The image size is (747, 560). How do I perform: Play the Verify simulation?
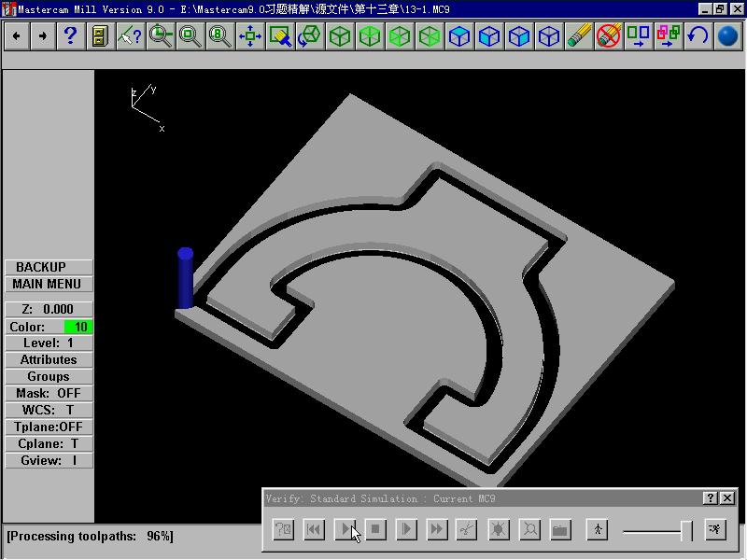[x=345, y=529]
